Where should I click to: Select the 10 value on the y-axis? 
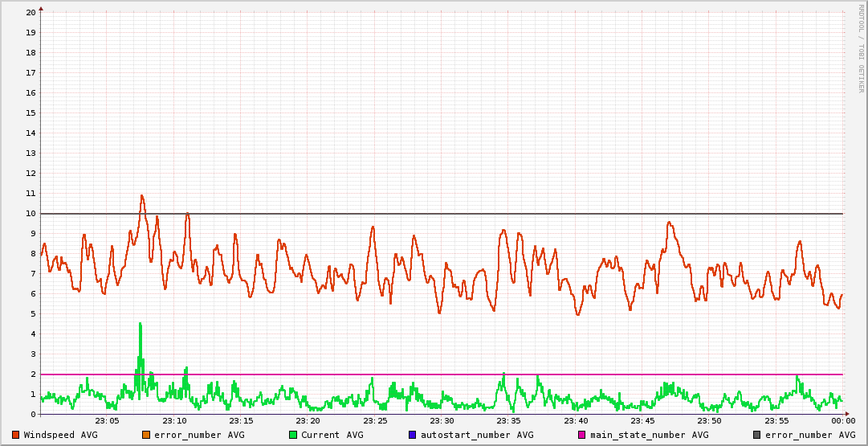coord(31,214)
